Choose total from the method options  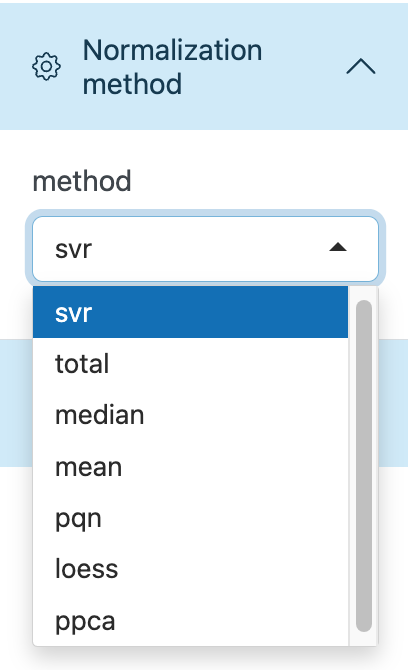pyautogui.click(x=191, y=364)
